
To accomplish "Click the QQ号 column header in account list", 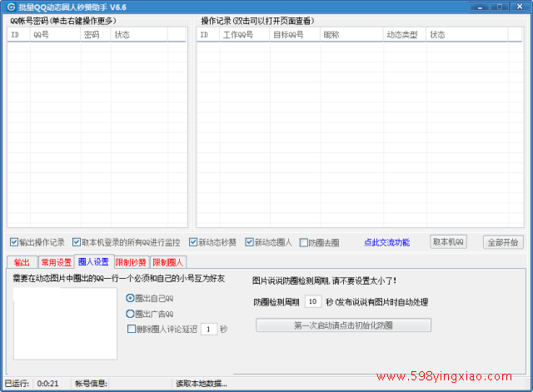I will click(x=56, y=35).
